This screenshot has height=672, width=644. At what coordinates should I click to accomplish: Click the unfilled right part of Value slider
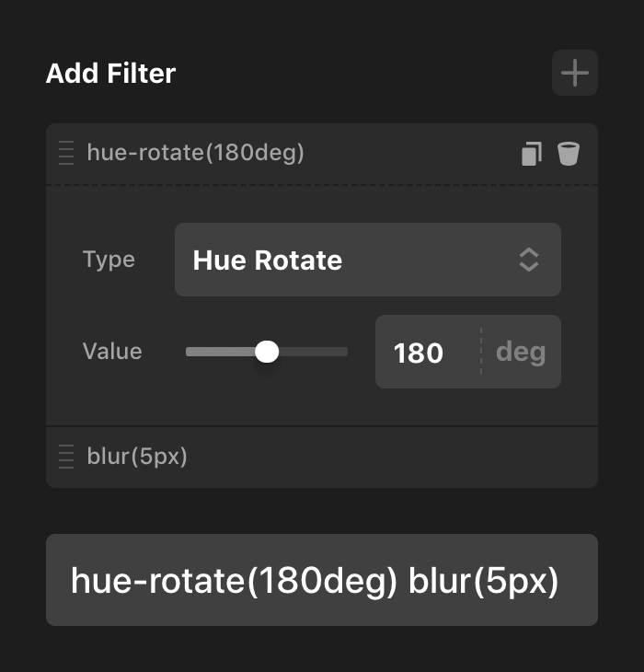point(313,352)
